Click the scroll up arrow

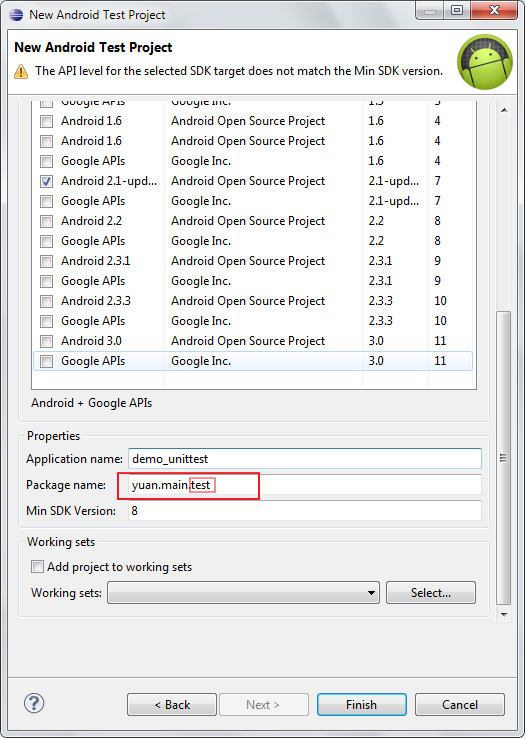click(504, 110)
